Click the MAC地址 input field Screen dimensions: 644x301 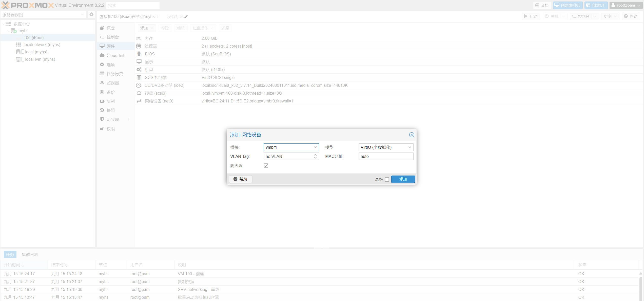[x=386, y=156]
